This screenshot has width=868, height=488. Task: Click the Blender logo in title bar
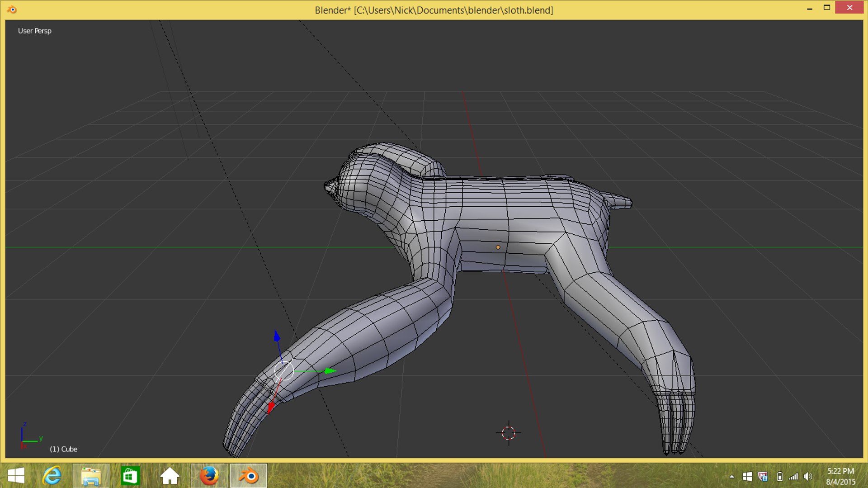click(12, 9)
